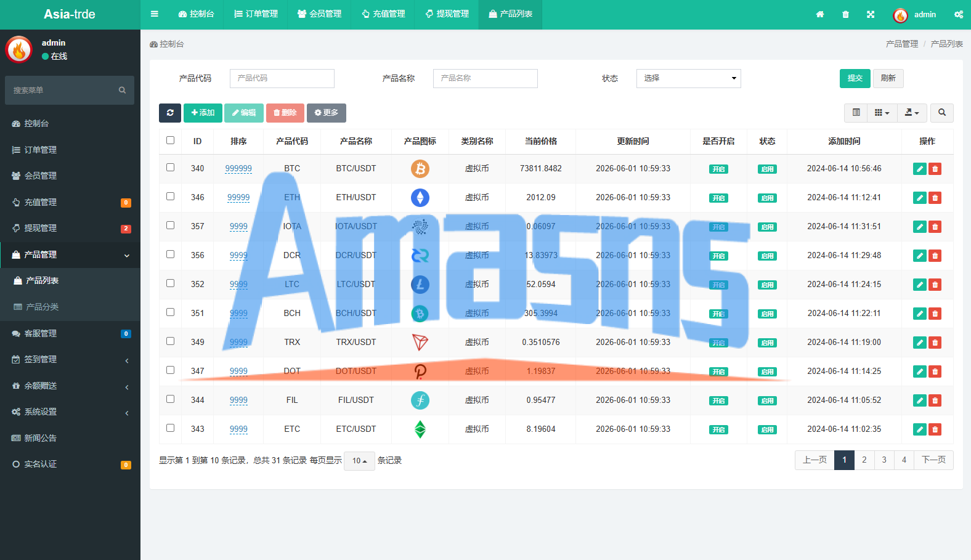Screen dimensions: 971x560
Task: Click delete icon for BTC row
Action: tap(935, 169)
